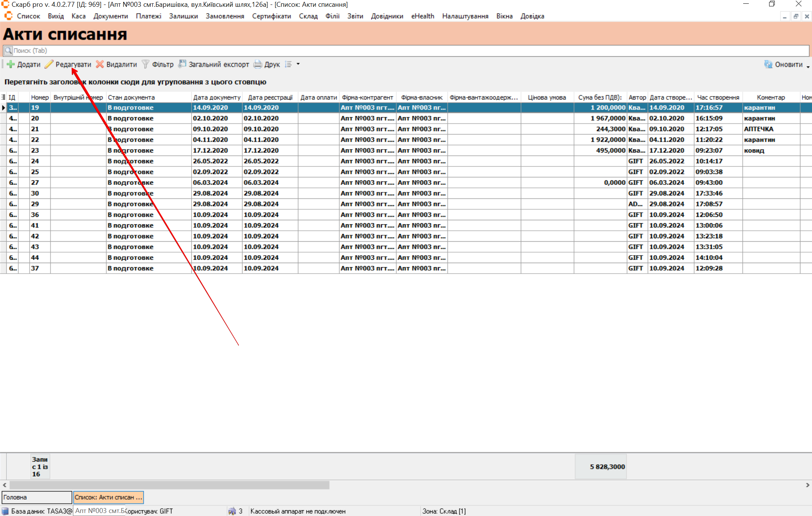Click the Оновити refresh icon

[x=768, y=64]
